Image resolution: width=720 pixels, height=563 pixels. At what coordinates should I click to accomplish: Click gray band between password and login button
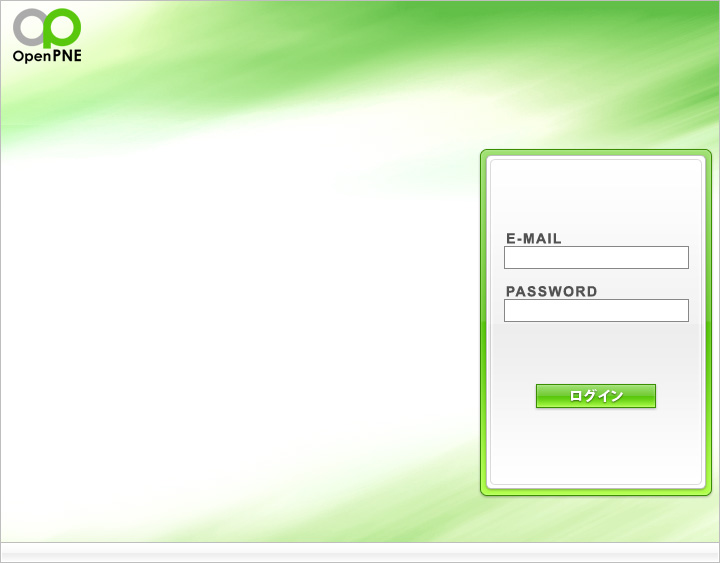coord(596,351)
